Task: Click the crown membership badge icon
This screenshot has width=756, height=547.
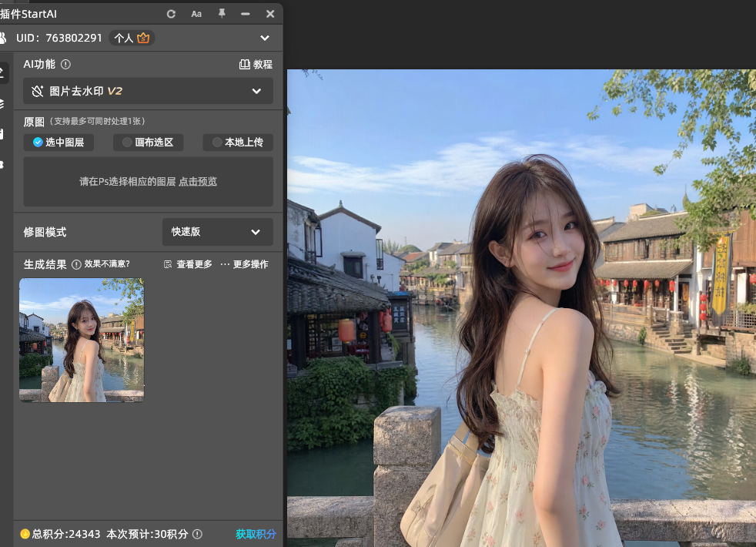Action: [x=143, y=38]
